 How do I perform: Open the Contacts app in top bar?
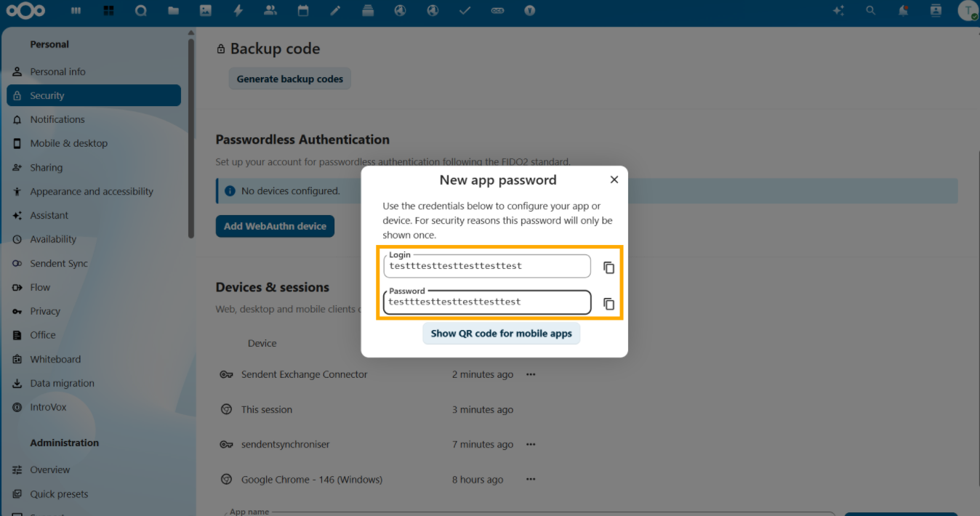270,11
